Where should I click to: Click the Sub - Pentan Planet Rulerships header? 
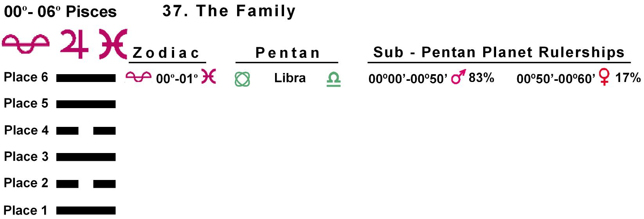pyautogui.click(x=499, y=52)
